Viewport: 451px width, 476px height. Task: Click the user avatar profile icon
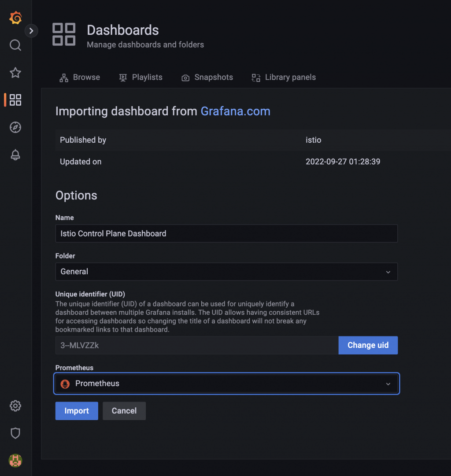click(15, 461)
